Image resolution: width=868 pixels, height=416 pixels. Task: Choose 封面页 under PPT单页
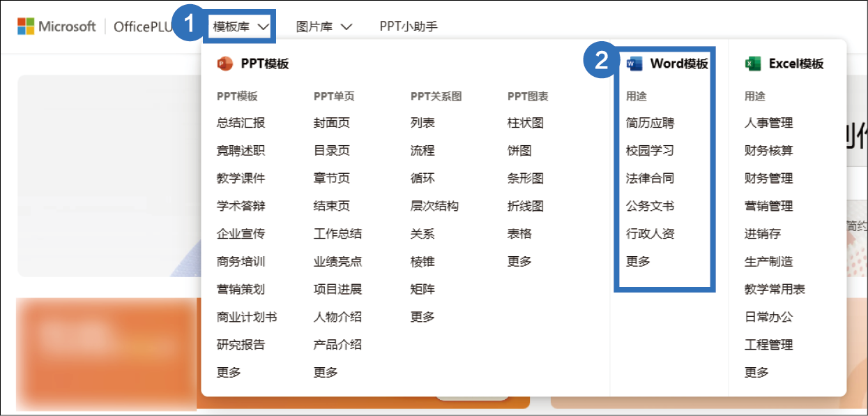click(331, 123)
